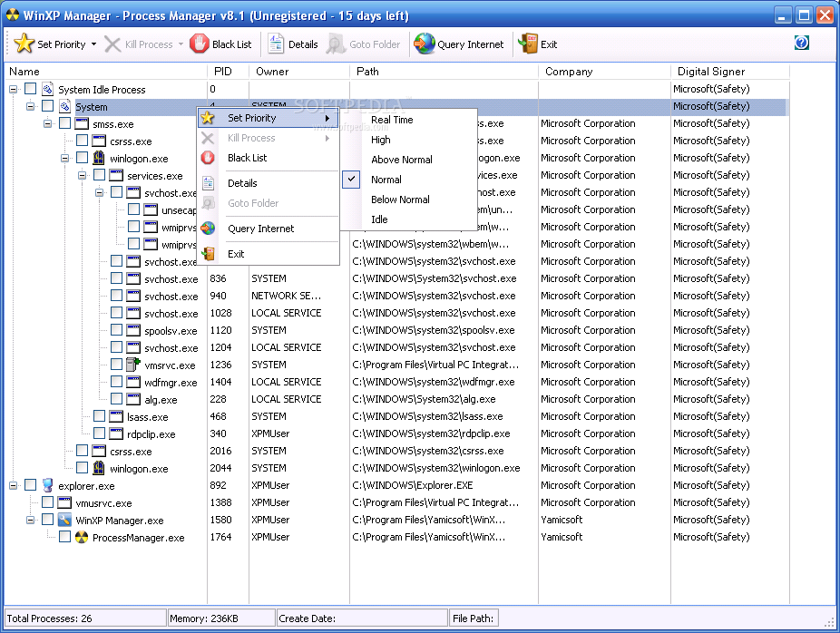Check the spoolsv.exe checkbox
Image resolution: width=840 pixels, height=633 pixels.
click(116, 329)
